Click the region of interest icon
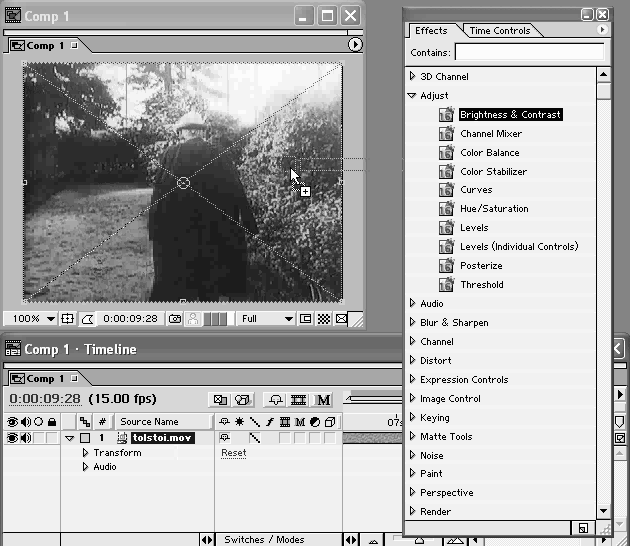The width and height of the screenshot is (630, 546). [305, 319]
